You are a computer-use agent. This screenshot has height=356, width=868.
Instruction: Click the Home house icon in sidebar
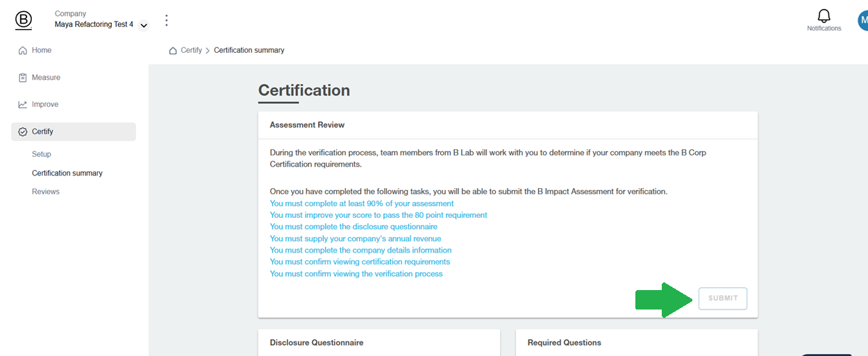pos(23,51)
